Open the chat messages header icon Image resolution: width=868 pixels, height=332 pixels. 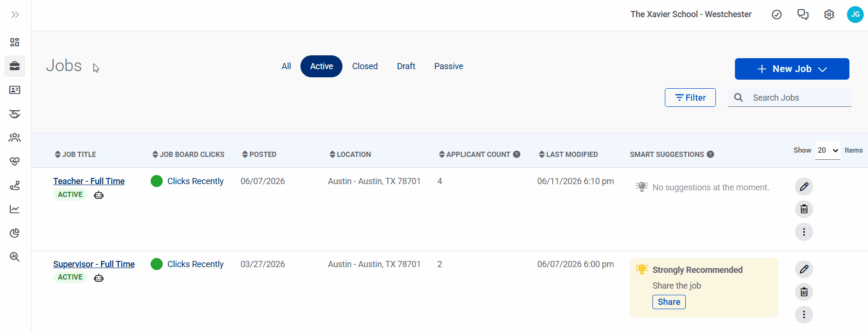pyautogui.click(x=803, y=15)
